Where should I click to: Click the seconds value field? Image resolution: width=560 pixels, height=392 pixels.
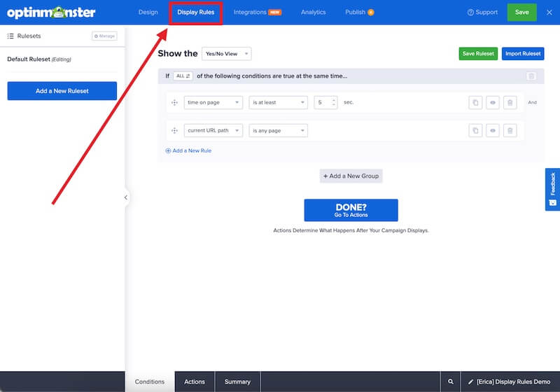coord(322,102)
